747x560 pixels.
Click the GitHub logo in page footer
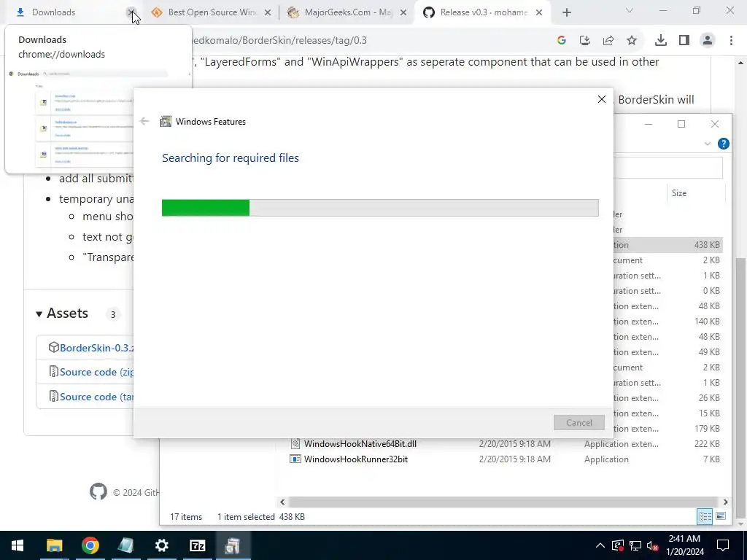[98, 492]
